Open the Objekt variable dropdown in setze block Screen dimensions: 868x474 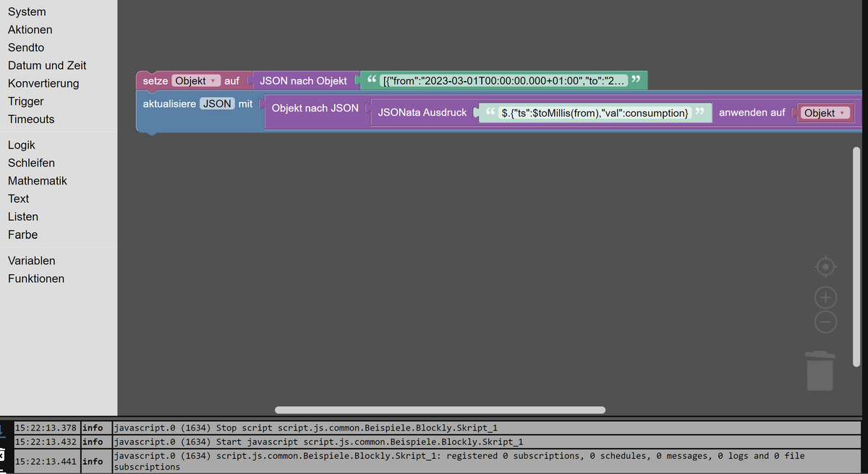pos(195,81)
